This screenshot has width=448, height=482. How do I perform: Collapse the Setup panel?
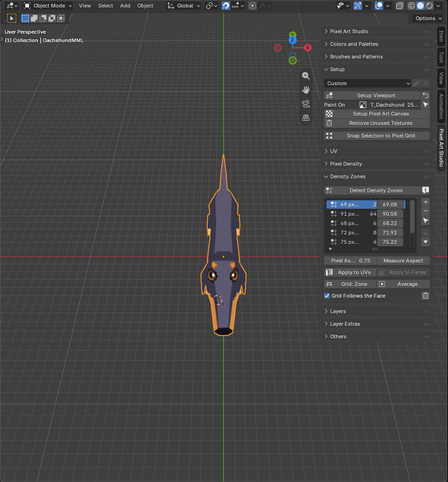coord(377,69)
